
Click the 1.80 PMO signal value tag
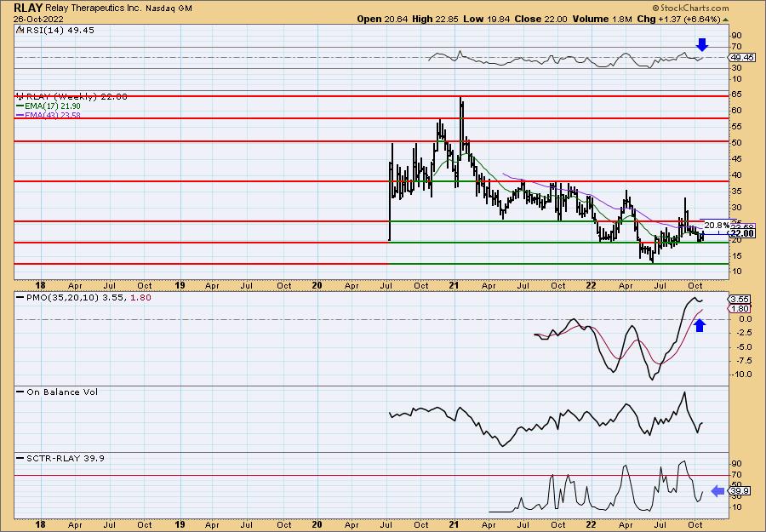point(739,309)
